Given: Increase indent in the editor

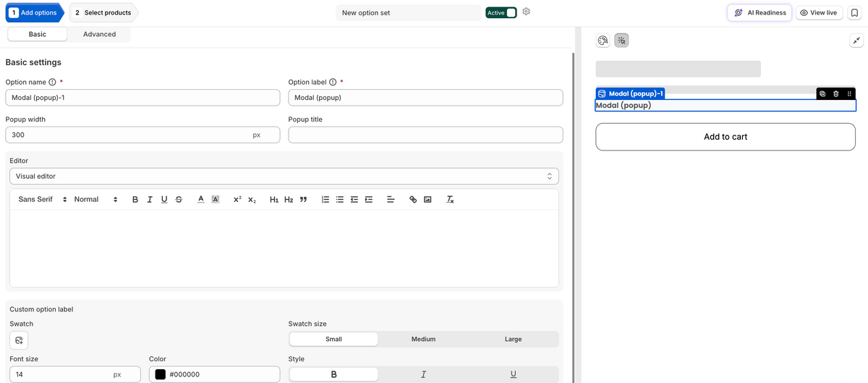Looking at the screenshot, I should coord(369,199).
